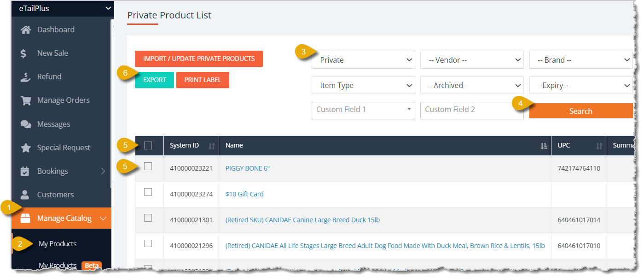Click the Customers person icon
This screenshot has height=278, width=644.
tap(25, 195)
